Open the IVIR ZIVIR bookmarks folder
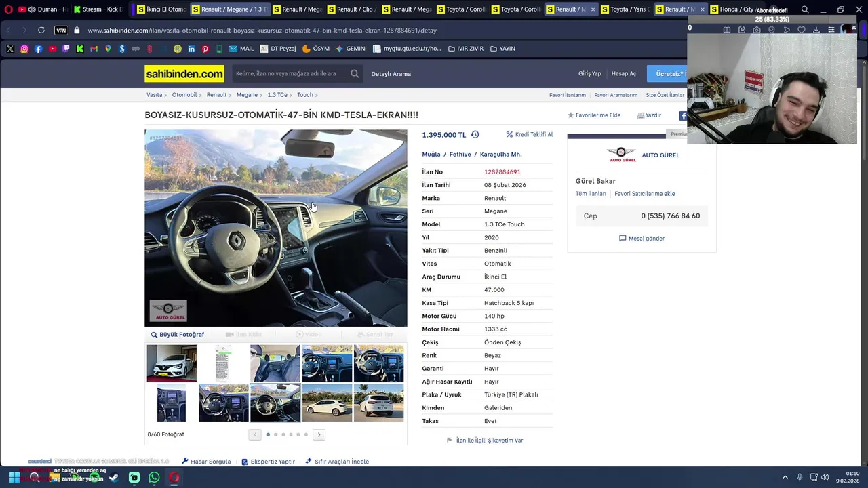 (x=466, y=49)
